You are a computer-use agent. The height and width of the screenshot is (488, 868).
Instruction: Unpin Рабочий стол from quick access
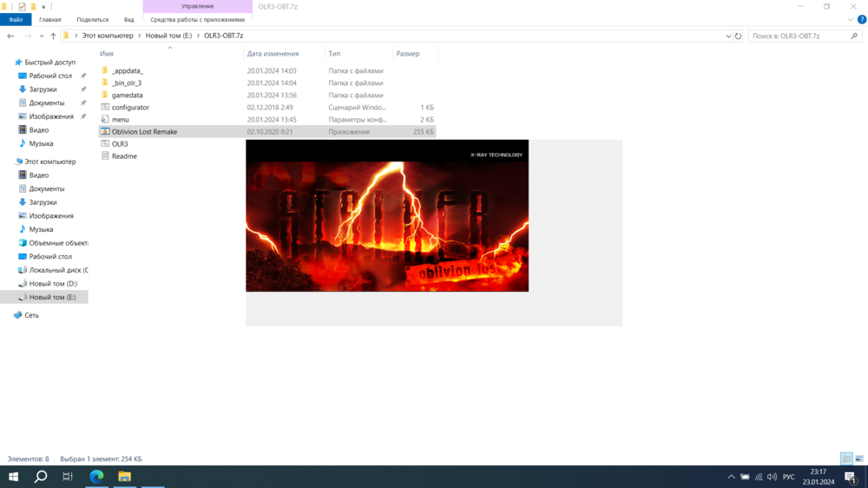click(83, 76)
